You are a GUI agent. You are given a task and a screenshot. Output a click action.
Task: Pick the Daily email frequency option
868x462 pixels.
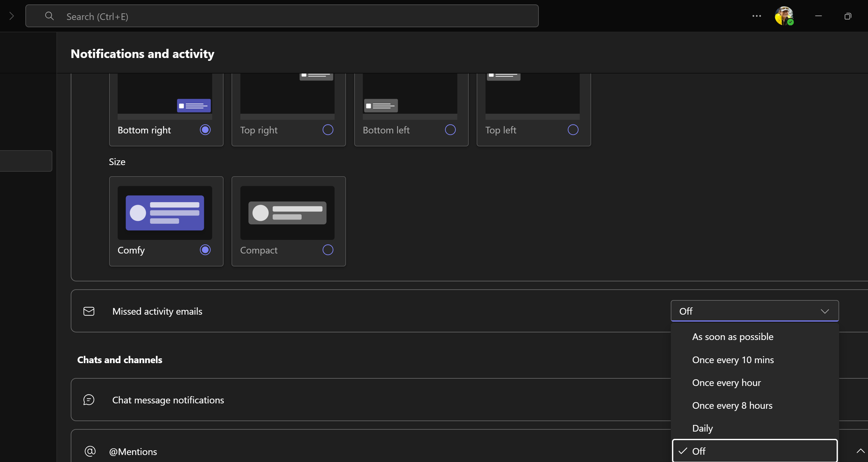pyautogui.click(x=702, y=428)
